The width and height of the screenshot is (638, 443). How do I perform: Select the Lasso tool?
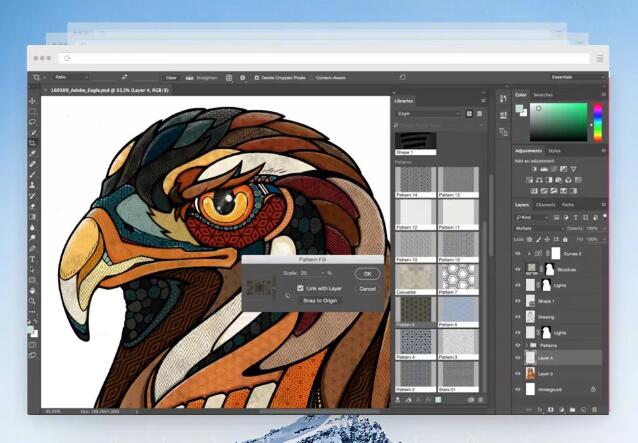33,122
